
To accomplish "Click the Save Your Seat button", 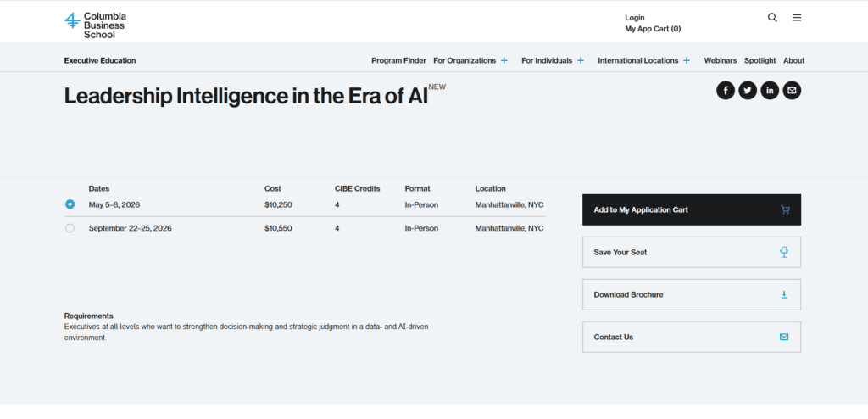I will tap(692, 252).
